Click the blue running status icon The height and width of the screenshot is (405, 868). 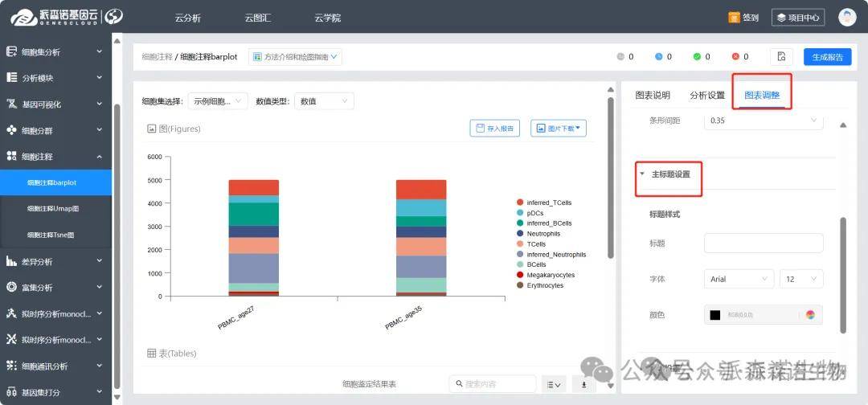tap(658, 57)
